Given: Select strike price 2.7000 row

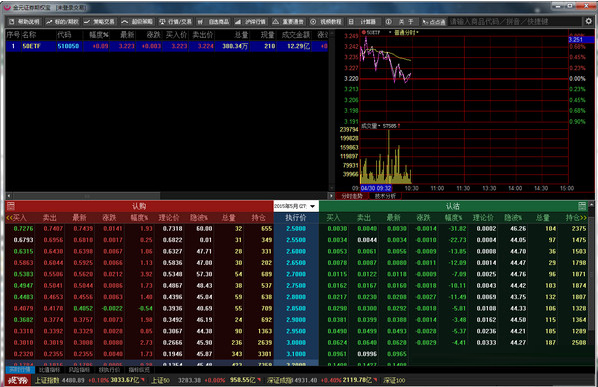Looking at the screenshot, I should coord(296,274).
